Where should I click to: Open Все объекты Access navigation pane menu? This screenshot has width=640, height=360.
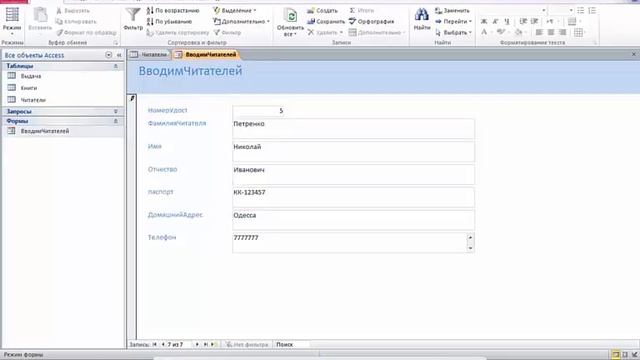109,55
